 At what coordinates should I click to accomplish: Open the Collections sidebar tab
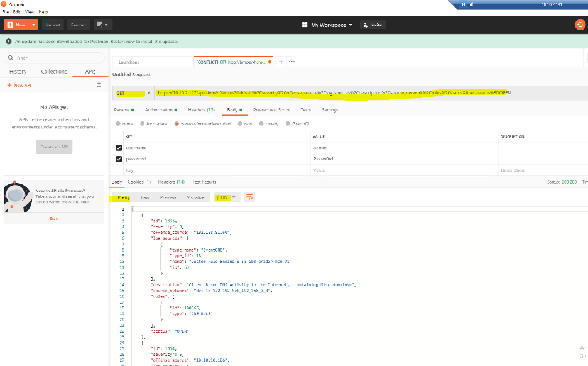[53, 71]
